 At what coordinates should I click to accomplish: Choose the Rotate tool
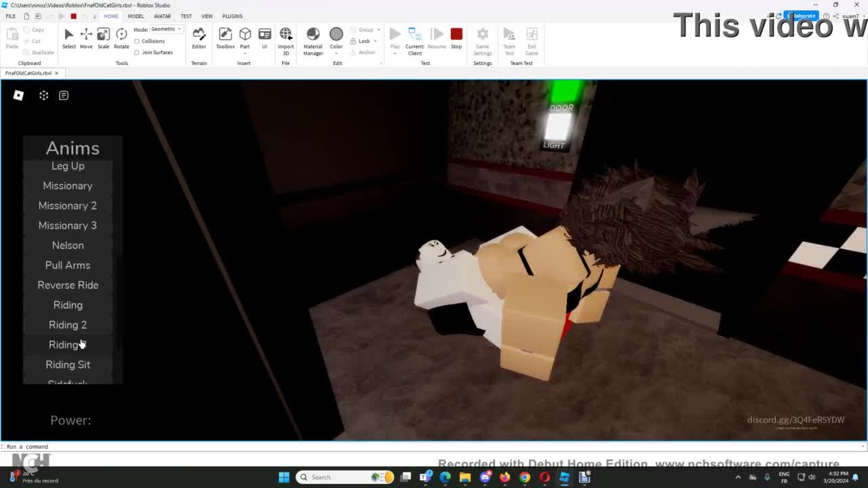pyautogui.click(x=121, y=37)
